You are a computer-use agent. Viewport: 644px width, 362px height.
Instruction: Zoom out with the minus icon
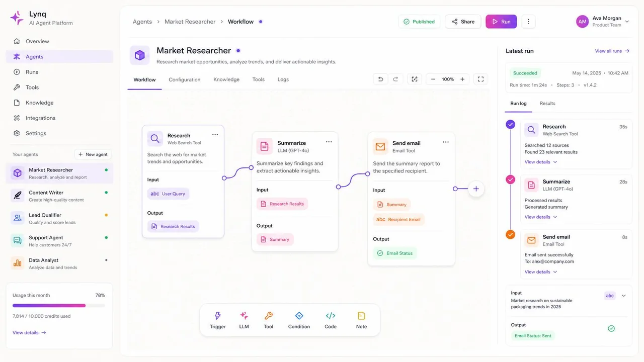(x=433, y=79)
